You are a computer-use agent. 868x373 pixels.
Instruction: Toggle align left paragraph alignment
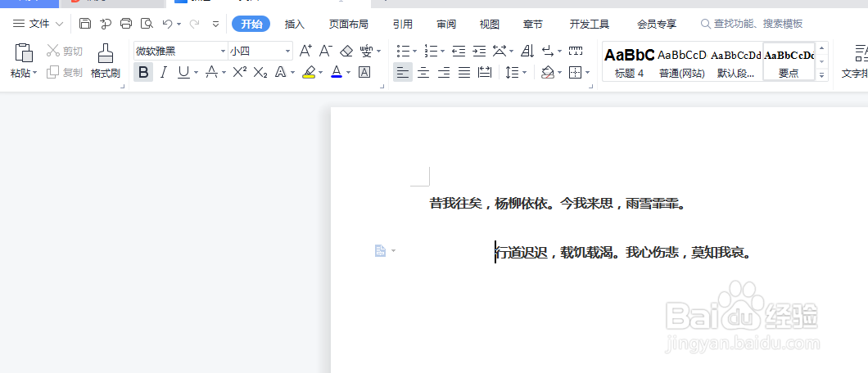[x=403, y=72]
